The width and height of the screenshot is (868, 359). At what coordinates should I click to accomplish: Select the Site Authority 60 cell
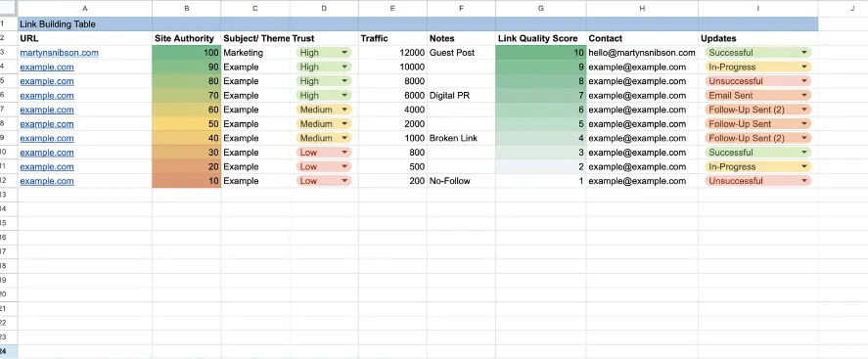[187, 110]
